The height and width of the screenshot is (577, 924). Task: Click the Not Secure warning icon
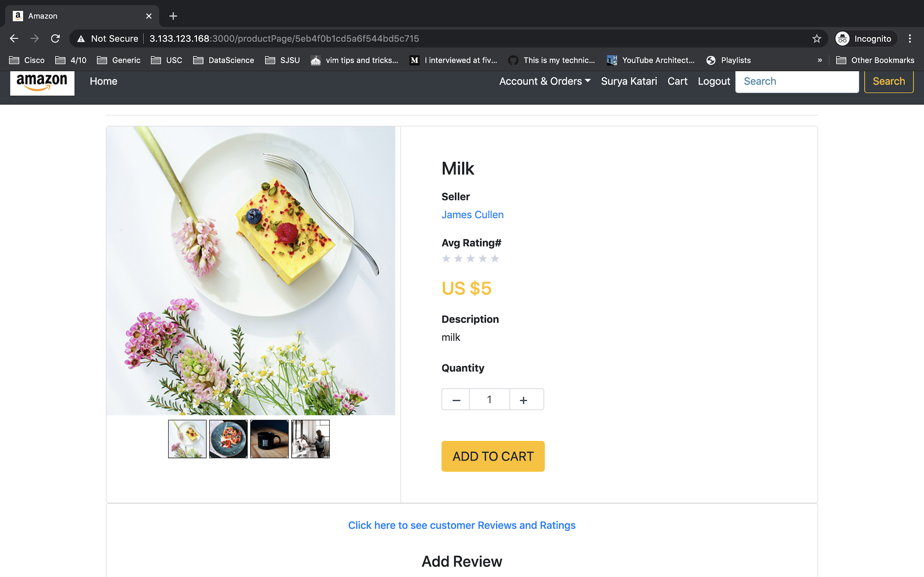[81, 38]
